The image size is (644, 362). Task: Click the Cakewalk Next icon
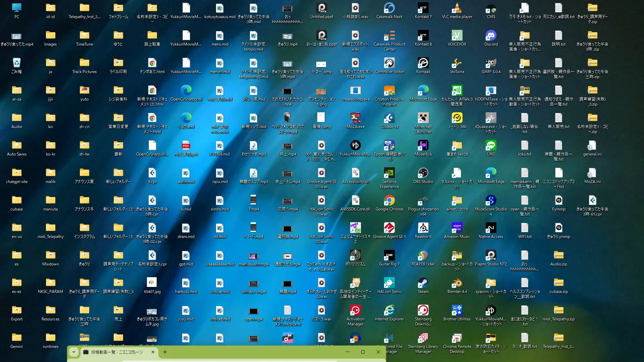click(389, 8)
